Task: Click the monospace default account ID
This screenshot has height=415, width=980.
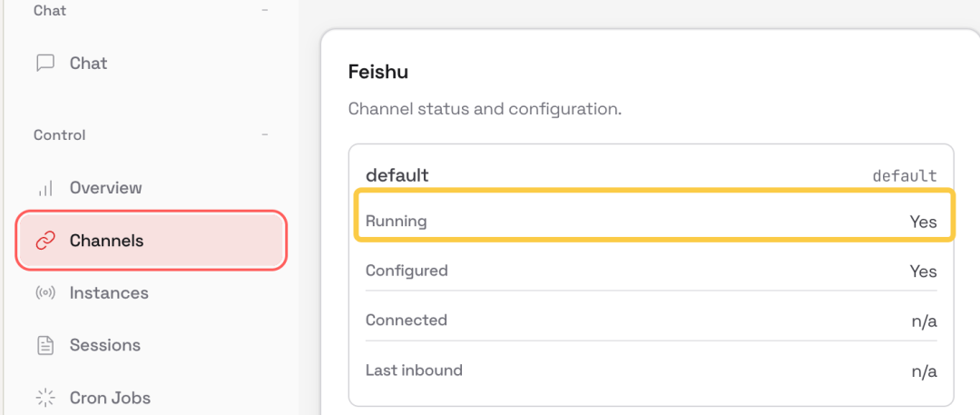Action: pyautogui.click(x=904, y=175)
